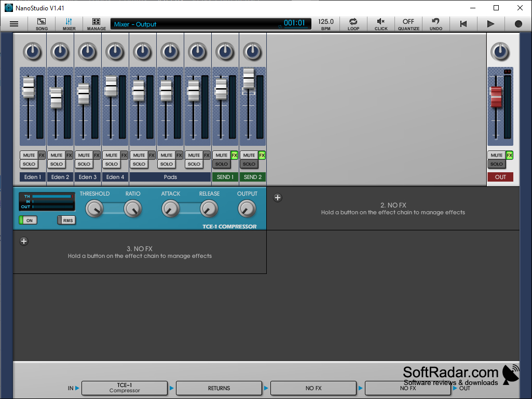The width and height of the screenshot is (532, 399).
Task: Toggle the Loop button
Action: coord(353,24)
